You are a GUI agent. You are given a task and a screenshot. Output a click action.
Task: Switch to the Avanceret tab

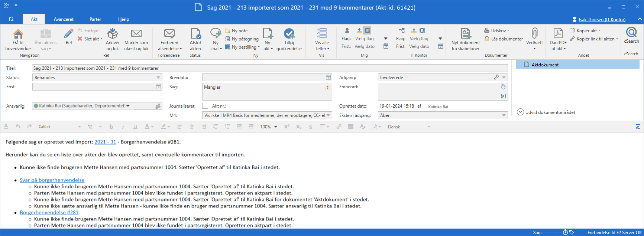(x=64, y=19)
